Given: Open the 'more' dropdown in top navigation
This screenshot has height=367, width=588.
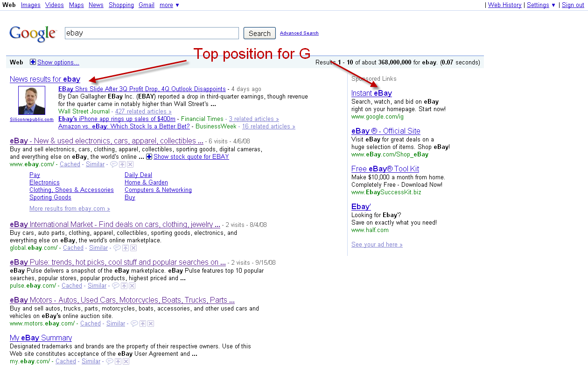Looking at the screenshot, I should pyautogui.click(x=169, y=5).
